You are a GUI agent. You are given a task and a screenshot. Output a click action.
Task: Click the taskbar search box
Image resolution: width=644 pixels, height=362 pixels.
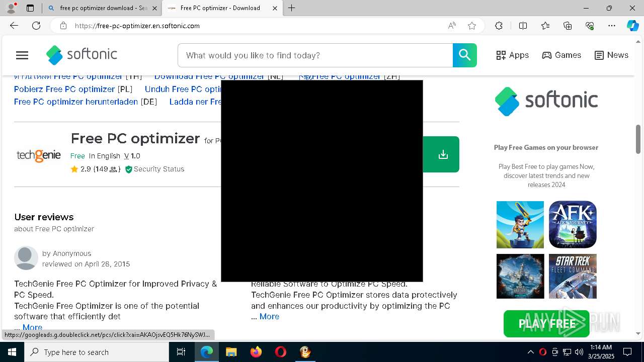(97, 352)
